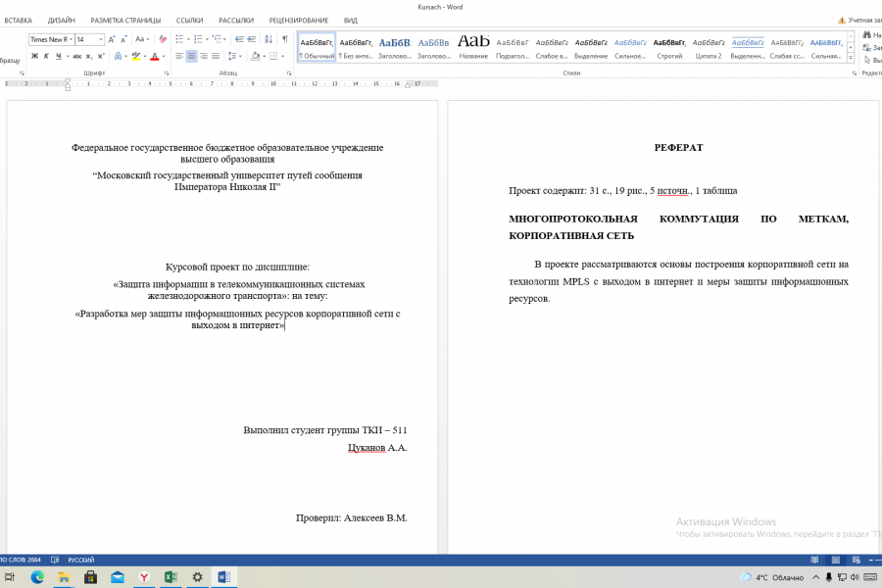Open РЕЦЕНЗИРОВАНИЕ ribbon tab
Image resolution: width=882 pixels, height=588 pixels.
(299, 21)
